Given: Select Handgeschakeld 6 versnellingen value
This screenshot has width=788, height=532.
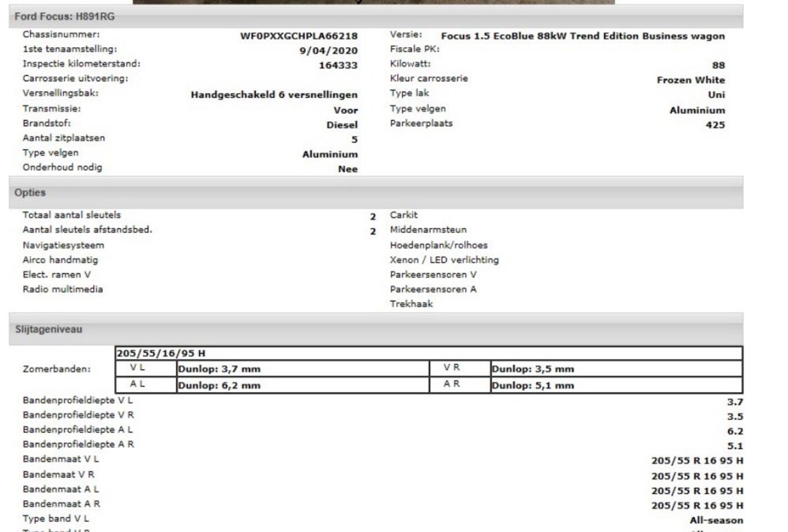Looking at the screenshot, I should pyautogui.click(x=274, y=95).
